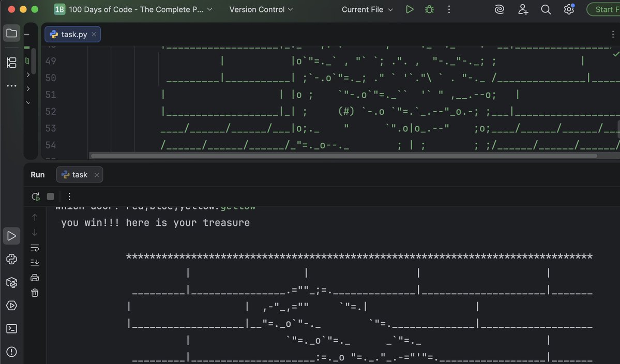The width and height of the screenshot is (620, 364).
Task: Click the file analysis green checkmark indicator
Action: point(616,54)
